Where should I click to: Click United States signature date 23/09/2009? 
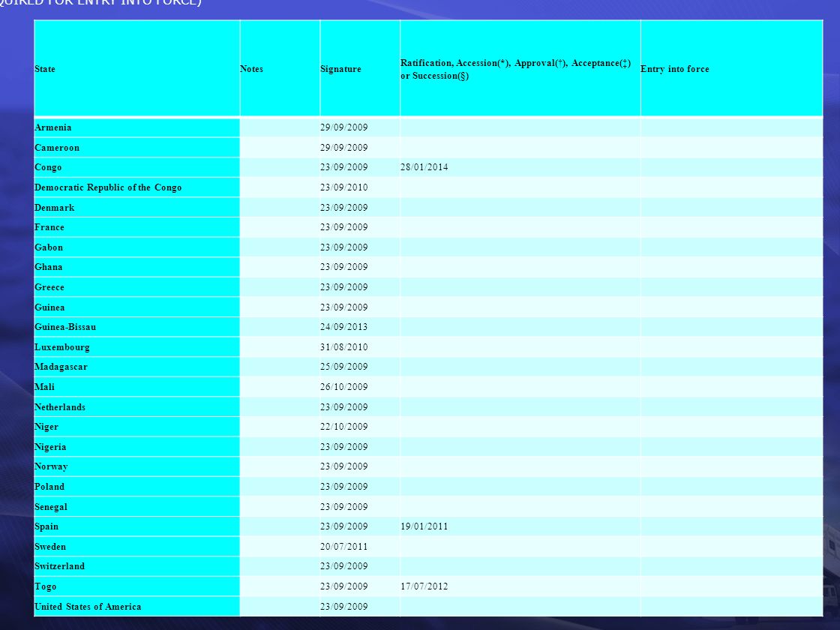point(344,607)
